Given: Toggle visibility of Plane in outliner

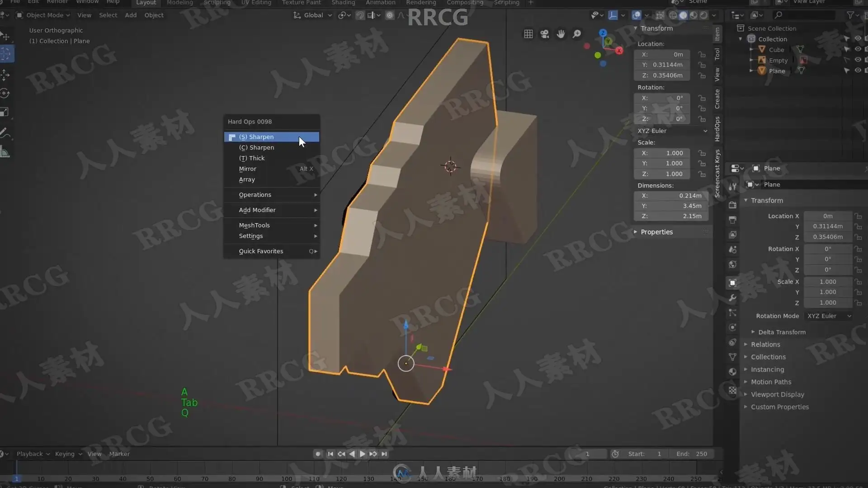Looking at the screenshot, I should point(858,70).
